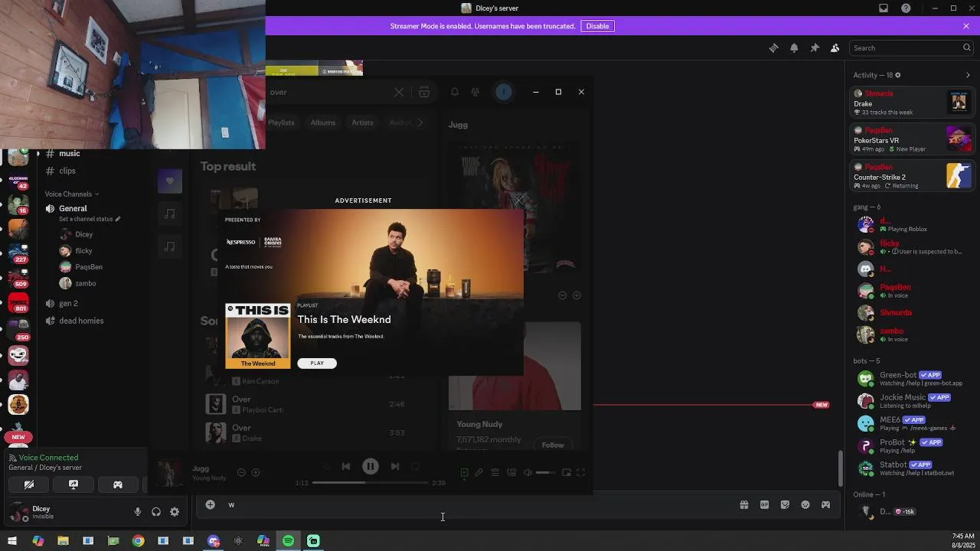Share your screen in voice panel
The image size is (980, 551).
73,484
